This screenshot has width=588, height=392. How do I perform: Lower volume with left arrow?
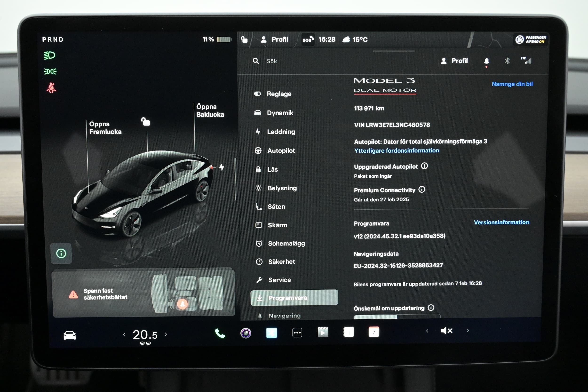click(x=427, y=331)
